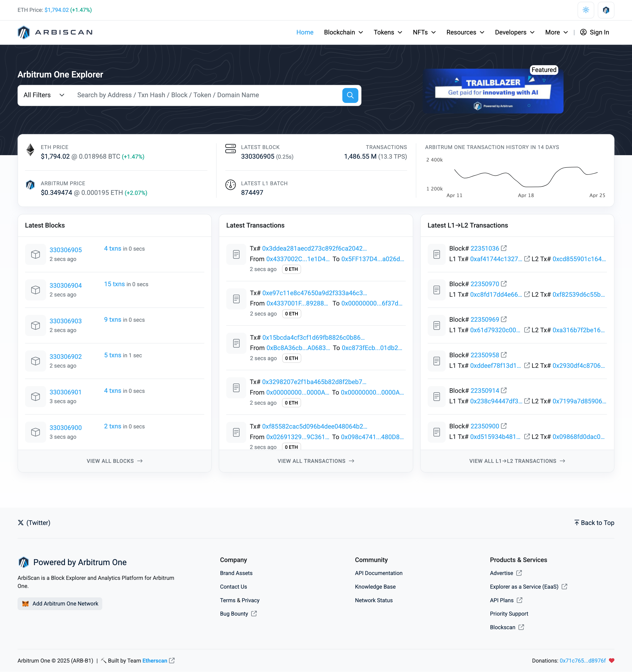Click document icon for Block# 22350958 row
This screenshot has width=632, height=672.
[437, 361]
